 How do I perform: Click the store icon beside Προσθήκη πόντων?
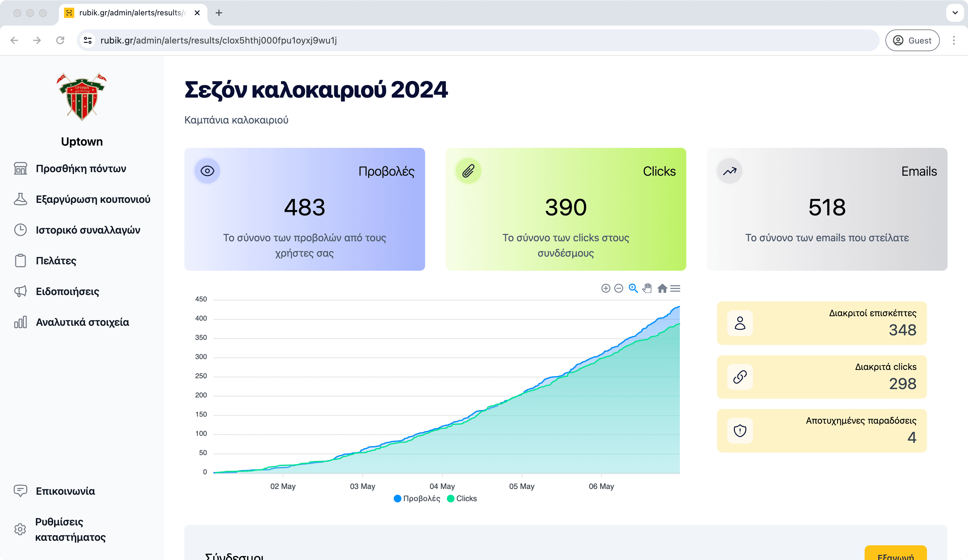point(20,168)
